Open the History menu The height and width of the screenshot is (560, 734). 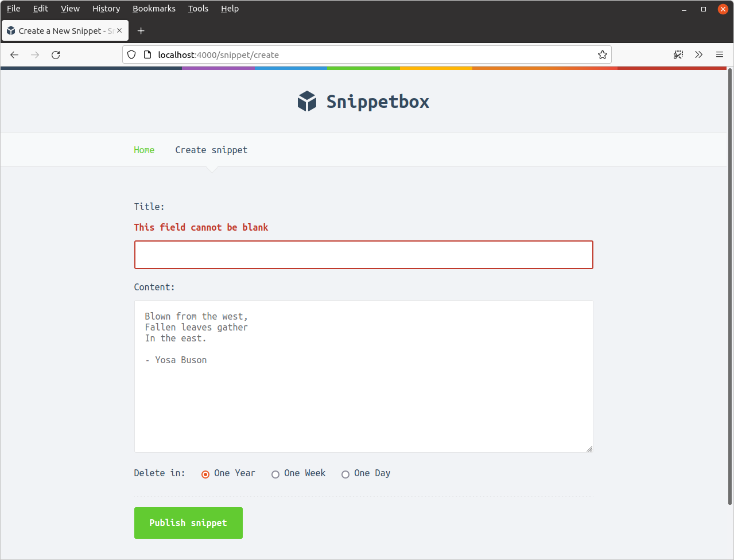[106, 9]
